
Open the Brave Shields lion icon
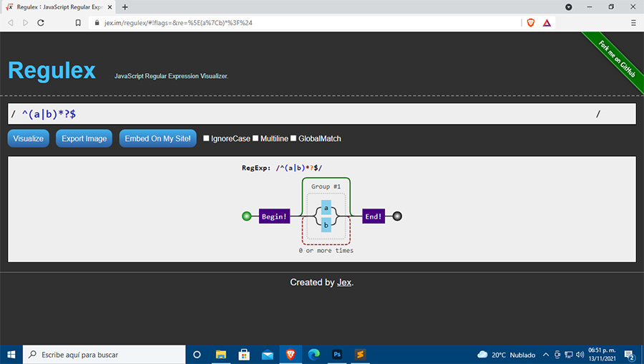pos(530,22)
